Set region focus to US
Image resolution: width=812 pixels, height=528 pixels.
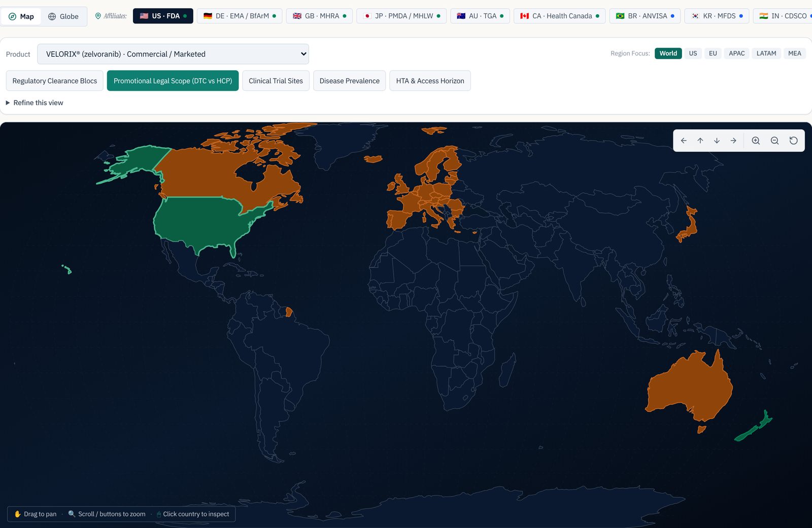[x=693, y=53]
